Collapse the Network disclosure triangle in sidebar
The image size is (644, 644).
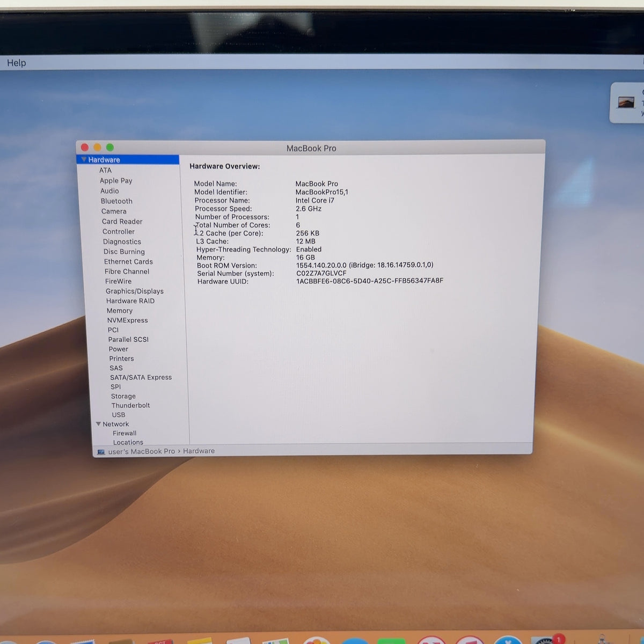[x=98, y=424]
